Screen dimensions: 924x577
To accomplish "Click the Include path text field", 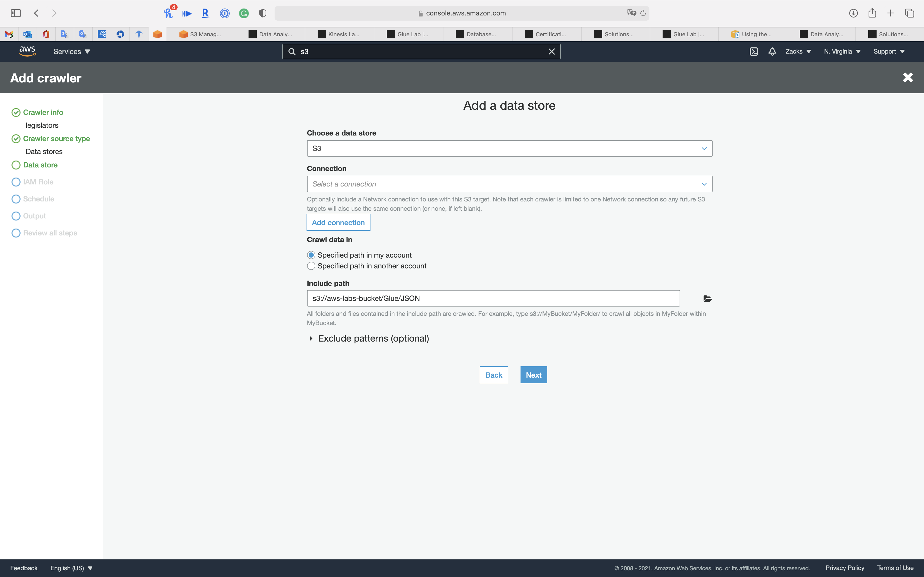I will pyautogui.click(x=492, y=299).
